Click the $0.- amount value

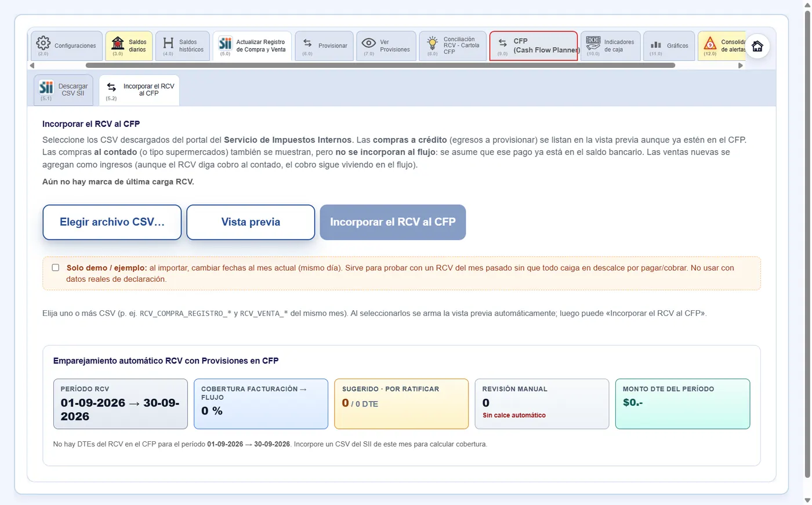pyautogui.click(x=633, y=402)
